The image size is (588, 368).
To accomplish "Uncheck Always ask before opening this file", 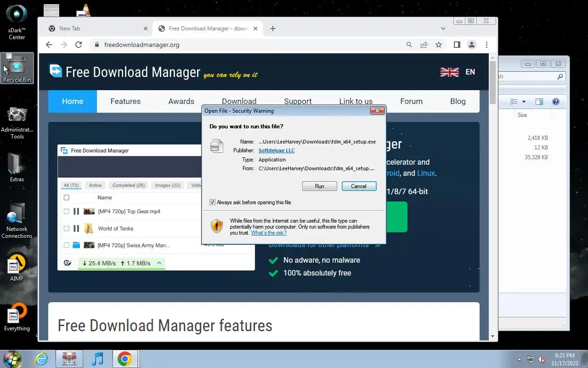I will [212, 202].
